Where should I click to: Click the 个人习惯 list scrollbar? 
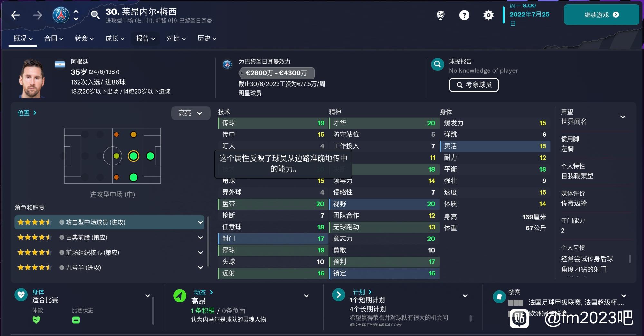click(630, 259)
